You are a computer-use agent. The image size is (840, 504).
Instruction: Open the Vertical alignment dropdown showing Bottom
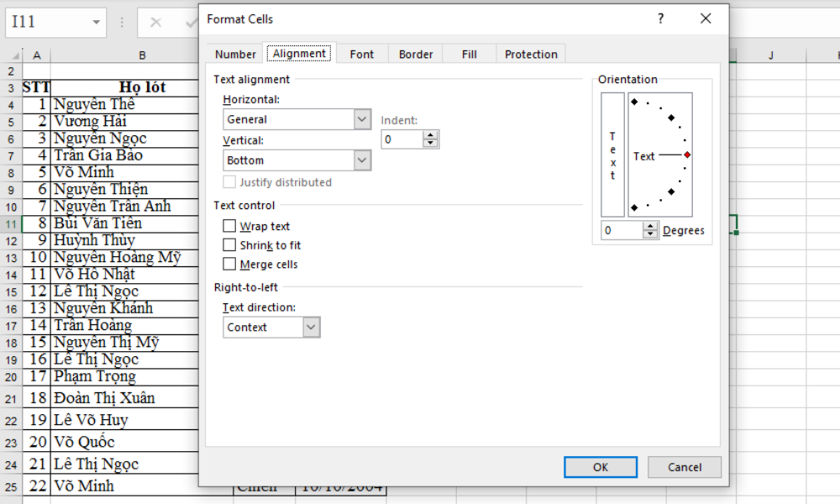pos(361,160)
